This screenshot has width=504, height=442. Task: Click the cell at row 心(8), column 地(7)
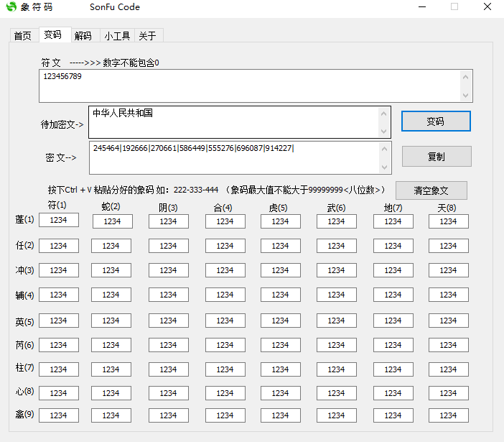point(393,393)
